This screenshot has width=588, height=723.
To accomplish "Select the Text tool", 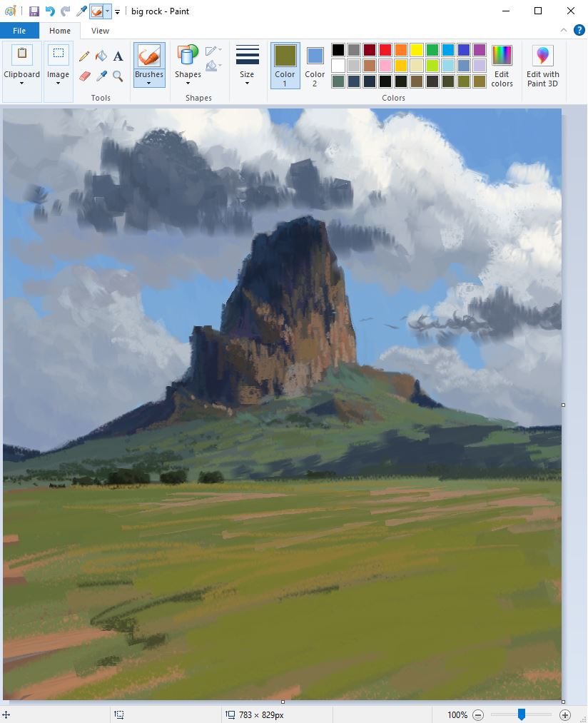I will pyautogui.click(x=118, y=56).
